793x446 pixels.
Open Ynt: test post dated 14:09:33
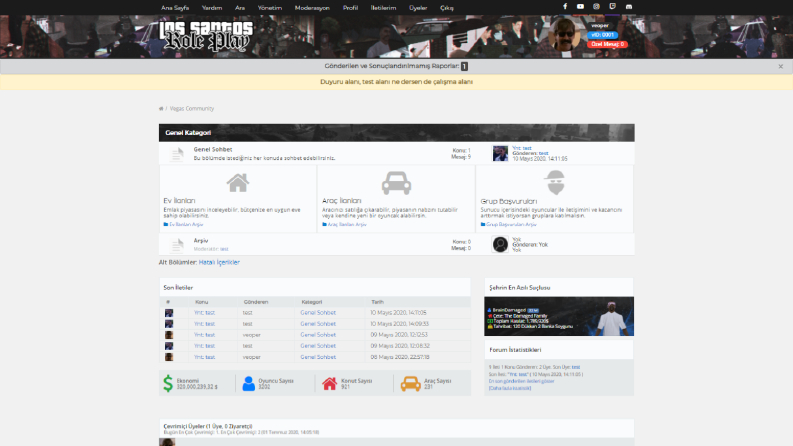coord(204,324)
